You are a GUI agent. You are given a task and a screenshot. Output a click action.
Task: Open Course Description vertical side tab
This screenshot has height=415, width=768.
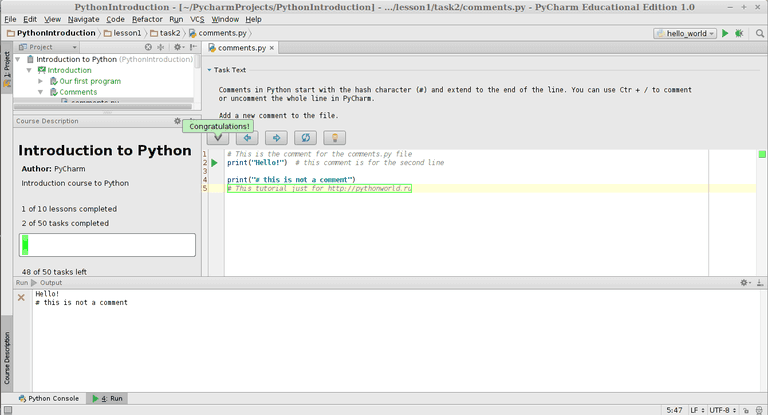[7, 358]
